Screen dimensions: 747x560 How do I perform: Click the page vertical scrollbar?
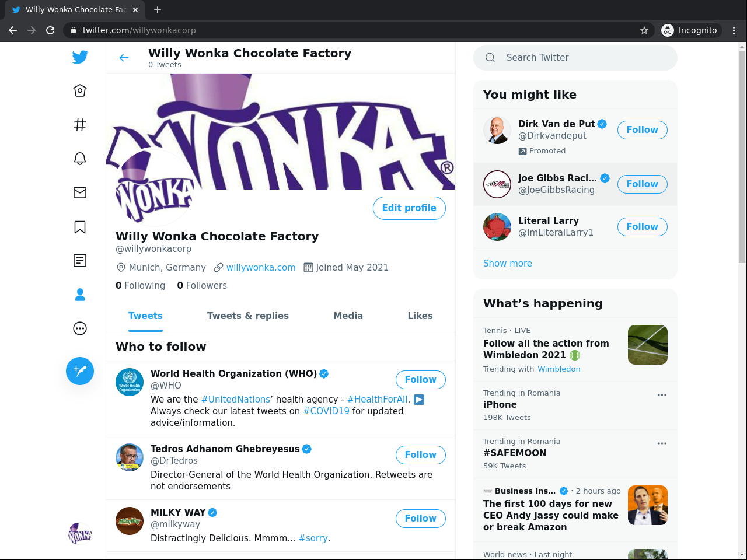coord(742,157)
